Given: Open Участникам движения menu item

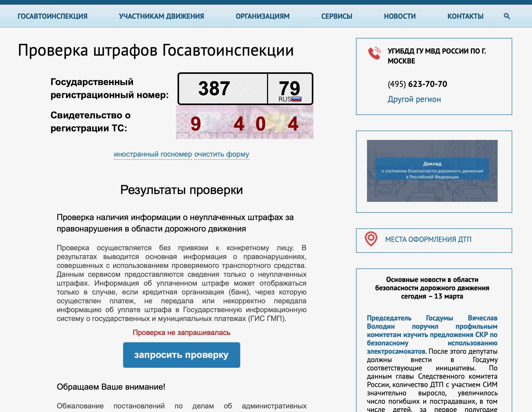Looking at the screenshot, I should coord(161,16).
